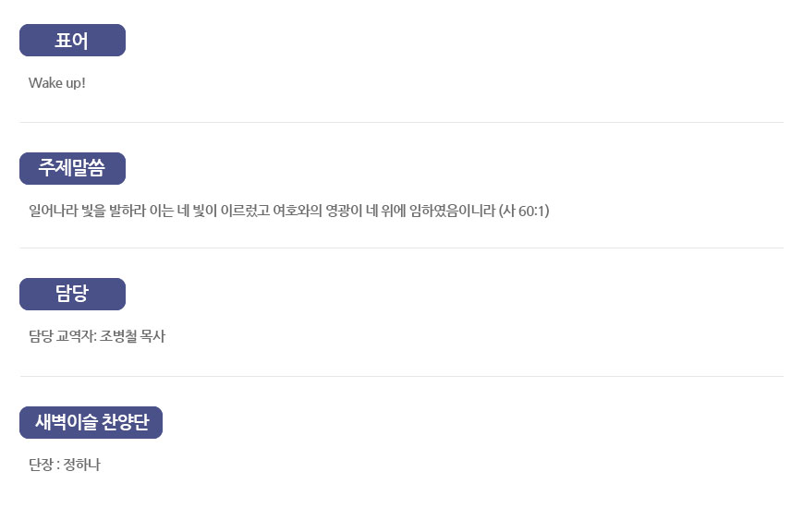This screenshot has width=804, height=532.
Task: Click the 담당 교역자 label text
Action: point(62,336)
